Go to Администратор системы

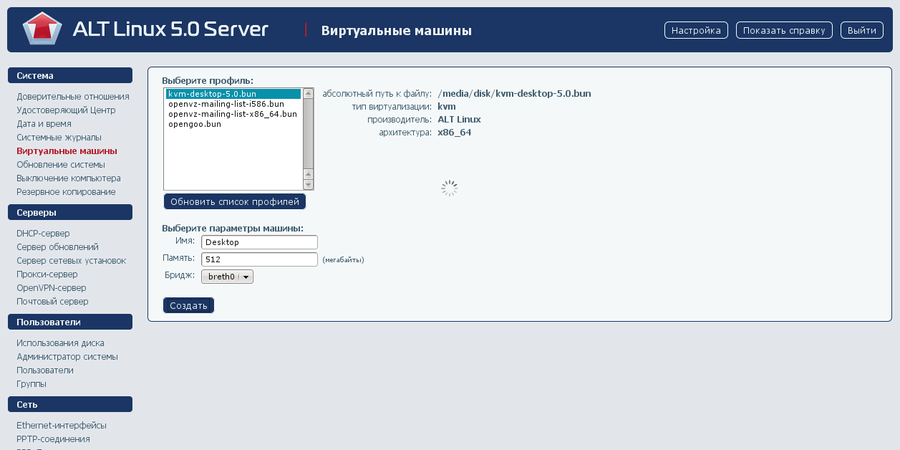tap(67, 356)
